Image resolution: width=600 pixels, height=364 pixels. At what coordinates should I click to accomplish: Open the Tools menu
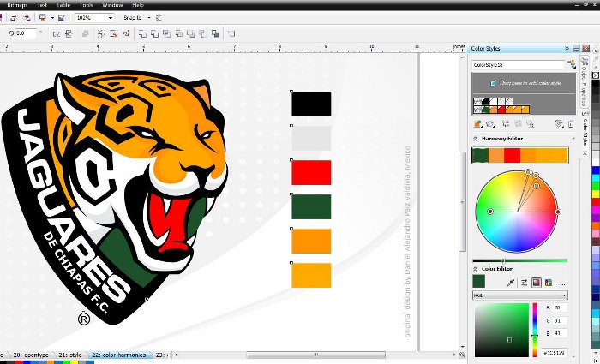tap(86, 5)
